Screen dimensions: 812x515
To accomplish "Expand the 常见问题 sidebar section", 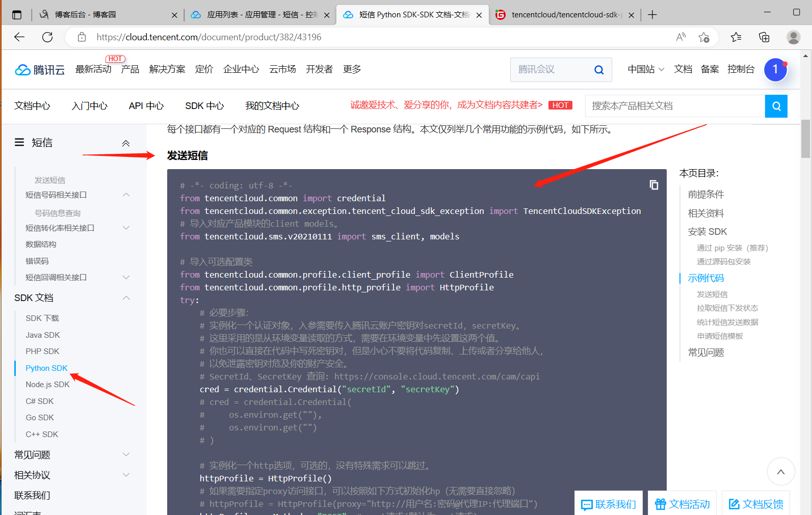I will point(126,454).
